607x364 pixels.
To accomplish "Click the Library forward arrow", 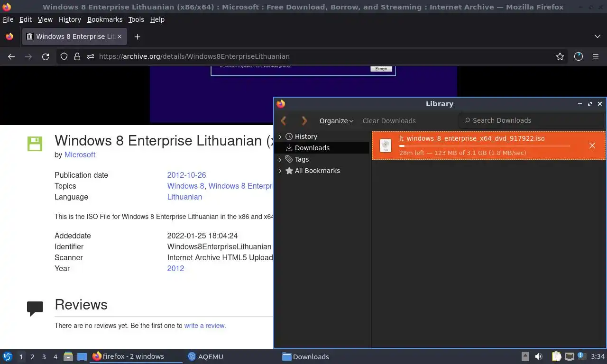I will tap(304, 121).
